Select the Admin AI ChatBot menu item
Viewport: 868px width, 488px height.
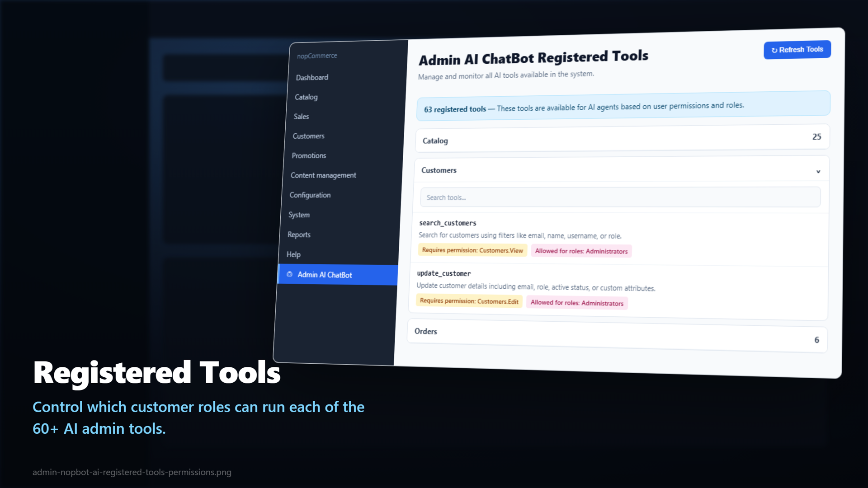(x=338, y=275)
